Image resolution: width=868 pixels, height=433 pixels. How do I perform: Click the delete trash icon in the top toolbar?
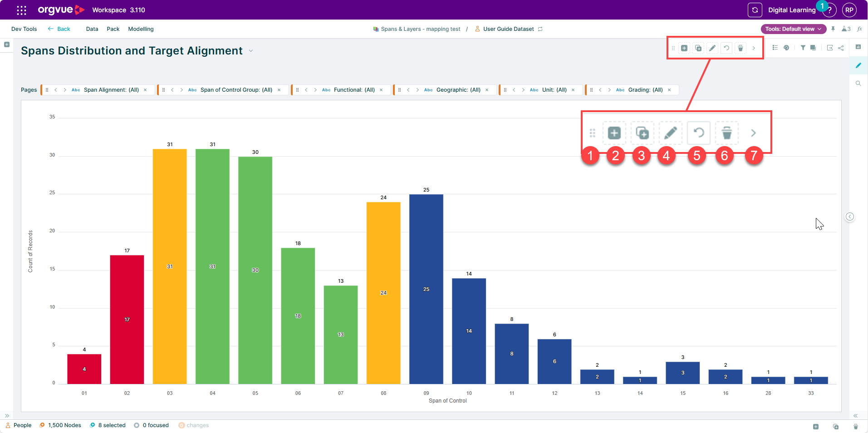[740, 48]
